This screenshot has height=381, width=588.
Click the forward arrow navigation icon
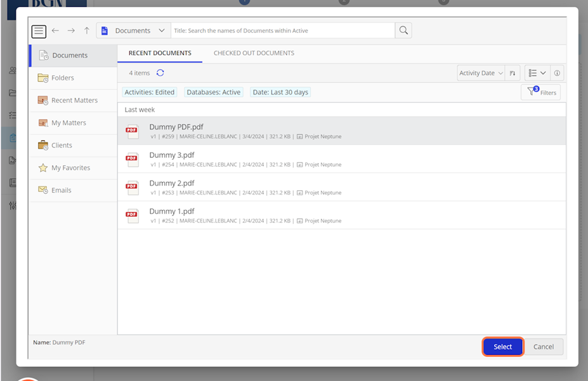click(x=71, y=30)
